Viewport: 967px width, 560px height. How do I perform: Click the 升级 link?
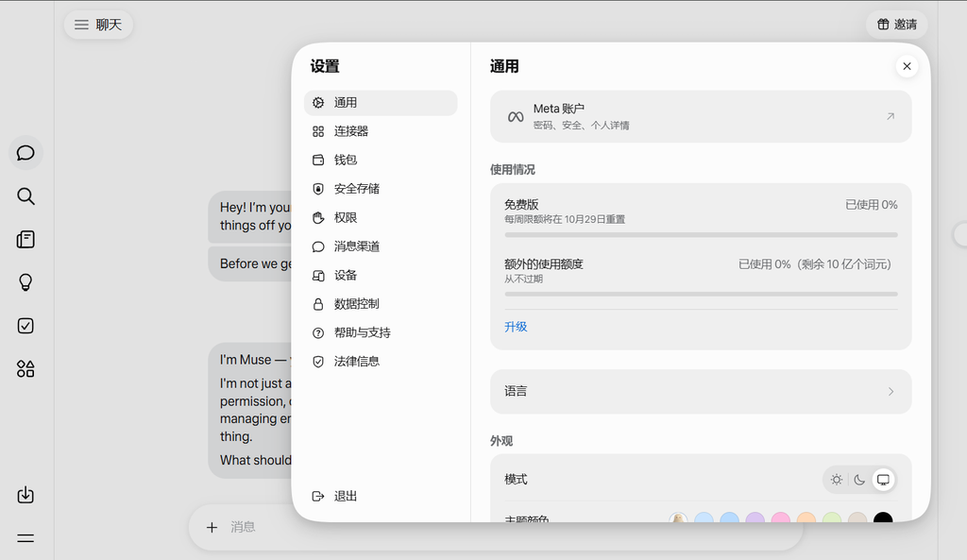516,327
